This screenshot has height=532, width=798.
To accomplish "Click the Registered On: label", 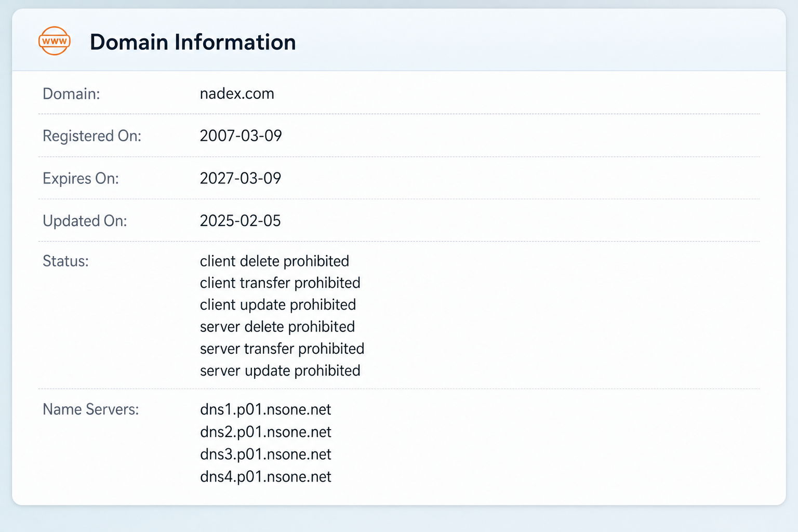I will 92,136.
